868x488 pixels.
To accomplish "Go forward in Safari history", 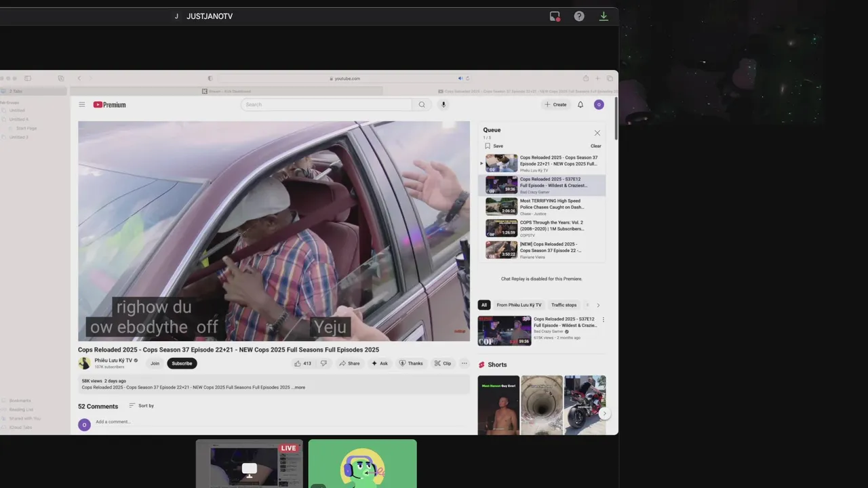I will click(90, 79).
